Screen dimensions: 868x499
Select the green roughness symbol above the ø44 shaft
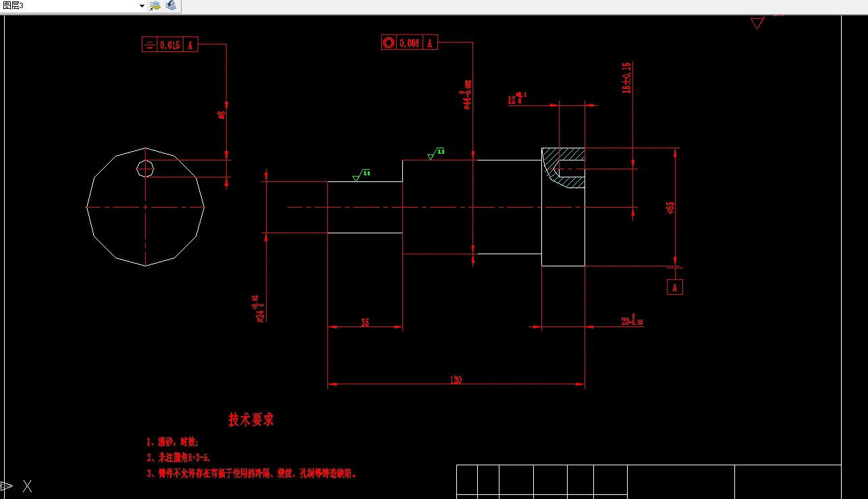(436, 154)
